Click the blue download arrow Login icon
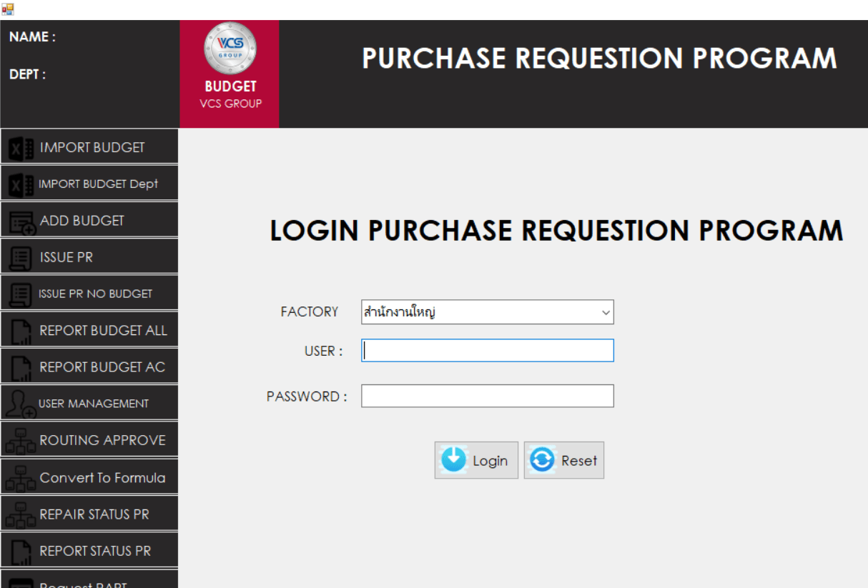This screenshot has width=868, height=588. click(x=453, y=460)
